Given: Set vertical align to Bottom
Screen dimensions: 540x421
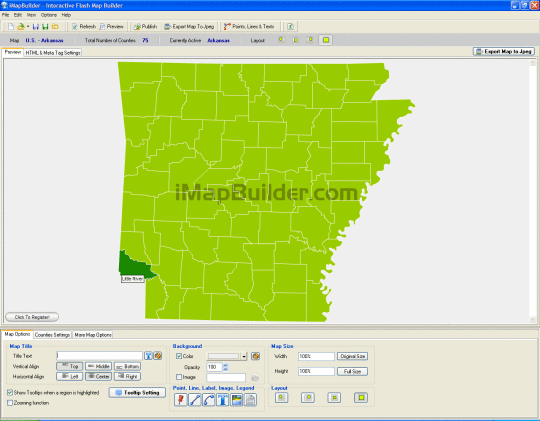Looking at the screenshot, I should 127,366.
